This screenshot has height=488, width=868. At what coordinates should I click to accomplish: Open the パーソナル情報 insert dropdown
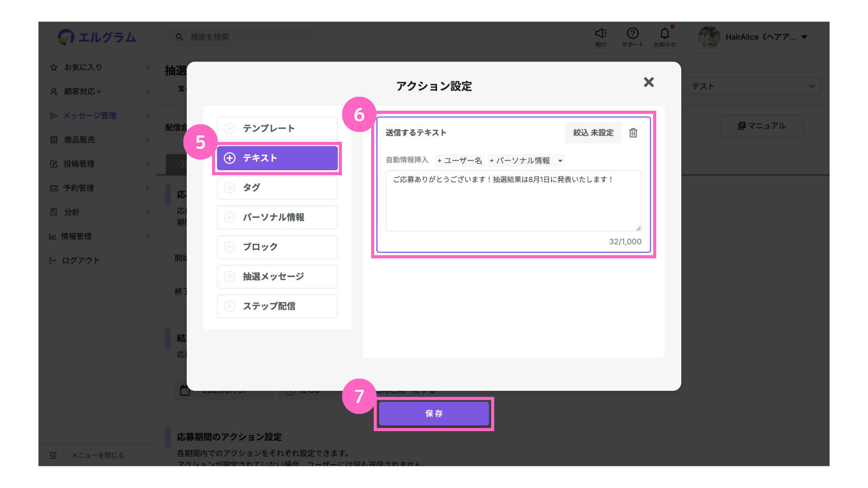[526, 160]
